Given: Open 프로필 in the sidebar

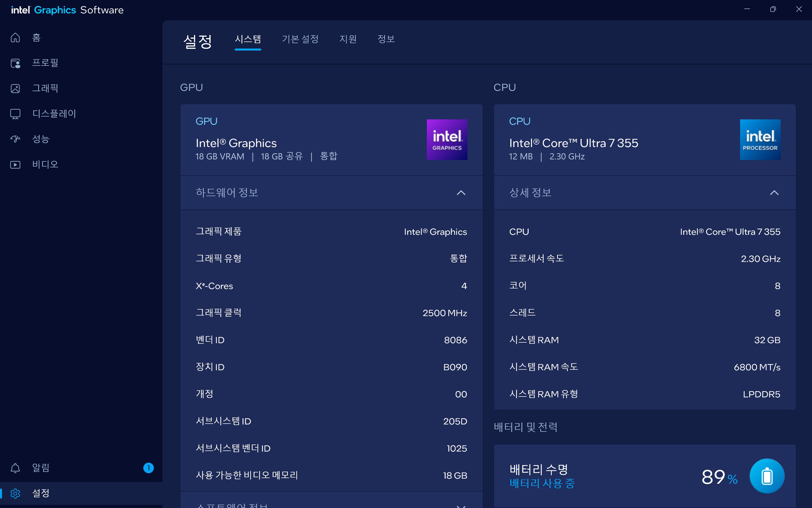Looking at the screenshot, I should (x=45, y=63).
